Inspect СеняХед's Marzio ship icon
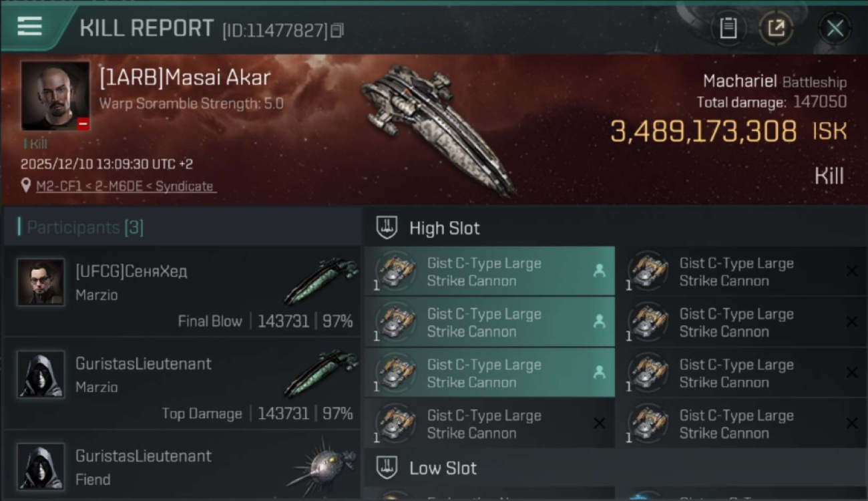 [320, 281]
